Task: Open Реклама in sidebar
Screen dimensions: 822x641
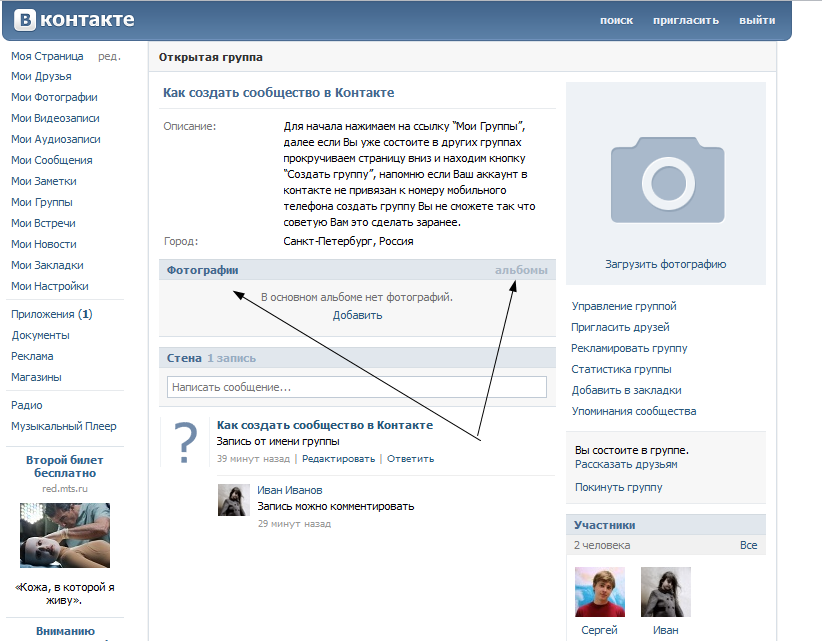Action: tap(32, 356)
